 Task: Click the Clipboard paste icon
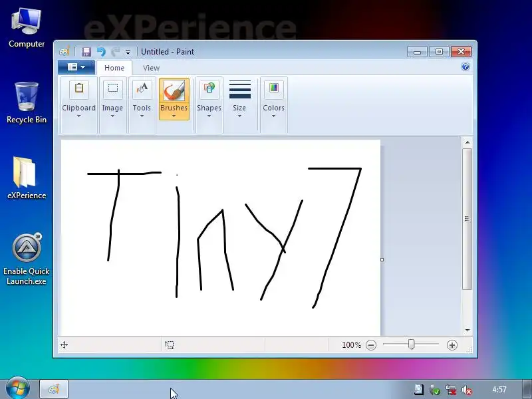[x=79, y=89]
